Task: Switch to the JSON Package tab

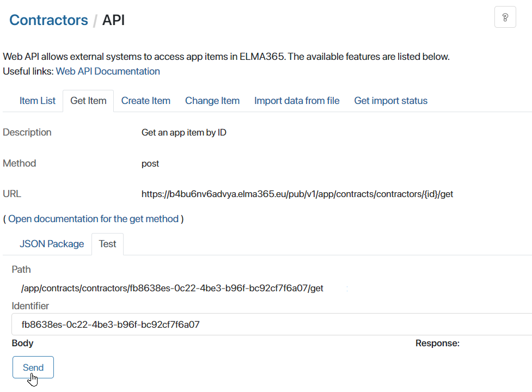Action: coord(52,244)
